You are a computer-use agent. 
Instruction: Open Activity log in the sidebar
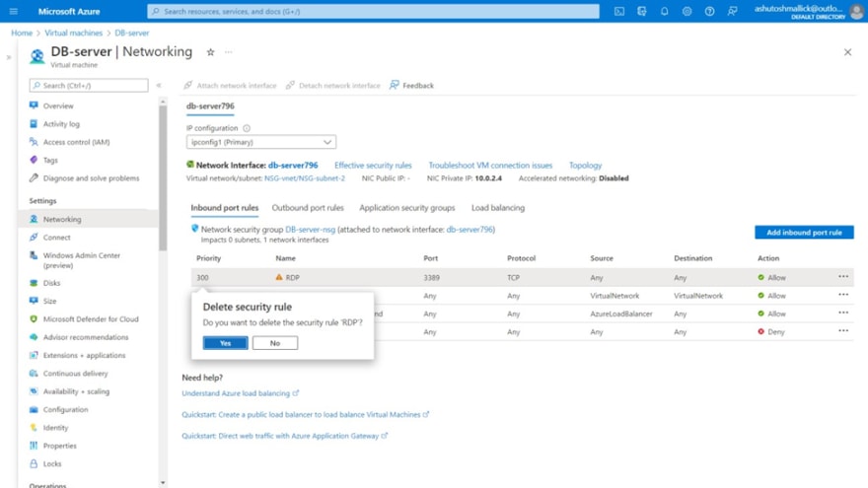coord(61,124)
